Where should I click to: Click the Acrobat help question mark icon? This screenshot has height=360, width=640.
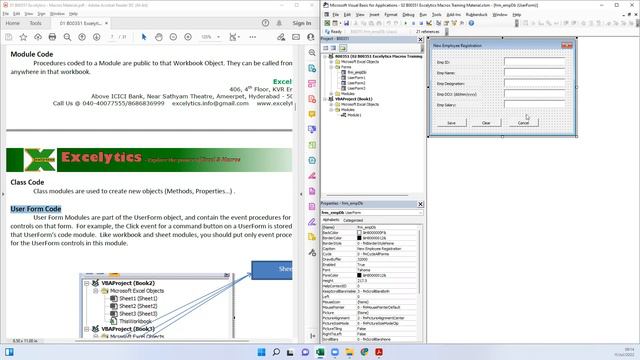point(265,23)
